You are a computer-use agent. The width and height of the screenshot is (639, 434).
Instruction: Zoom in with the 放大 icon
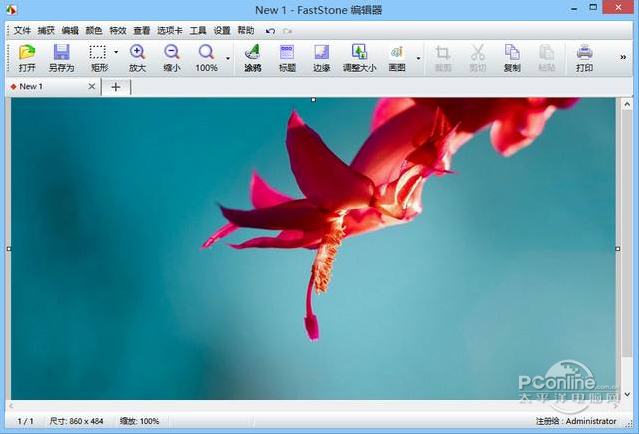click(137, 58)
